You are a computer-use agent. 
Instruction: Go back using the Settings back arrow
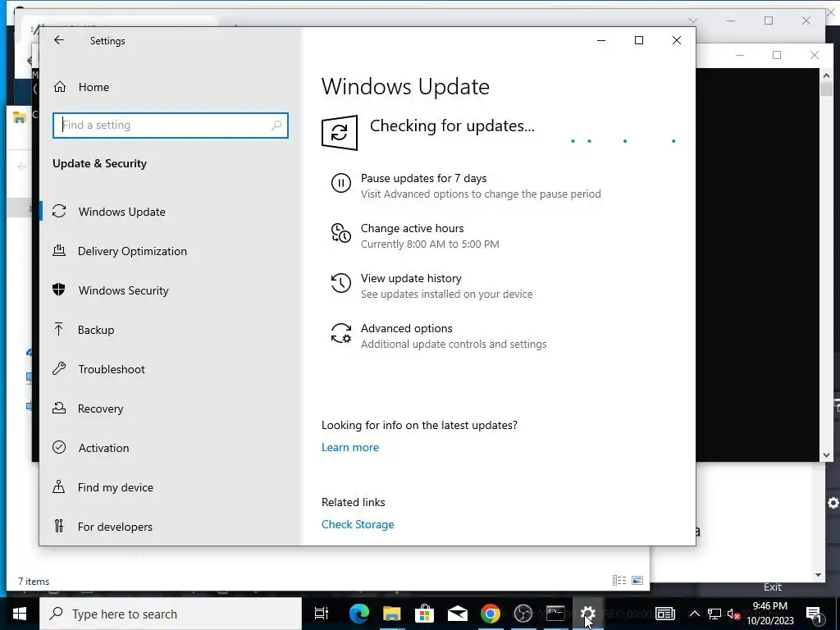pyautogui.click(x=59, y=40)
